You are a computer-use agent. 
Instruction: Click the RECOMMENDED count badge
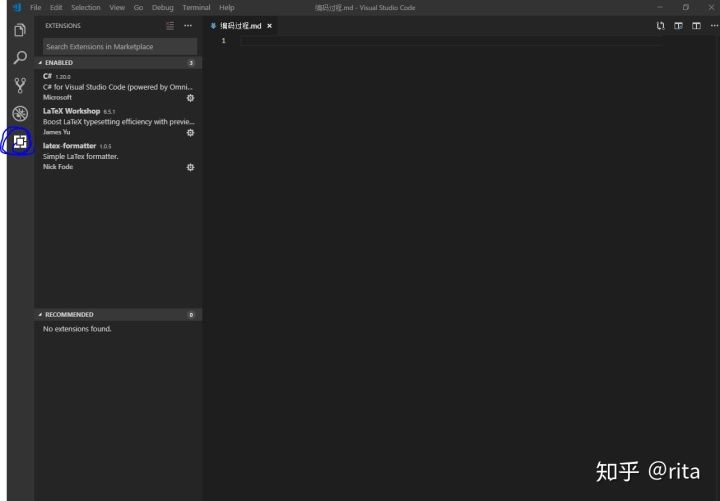(x=191, y=315)
